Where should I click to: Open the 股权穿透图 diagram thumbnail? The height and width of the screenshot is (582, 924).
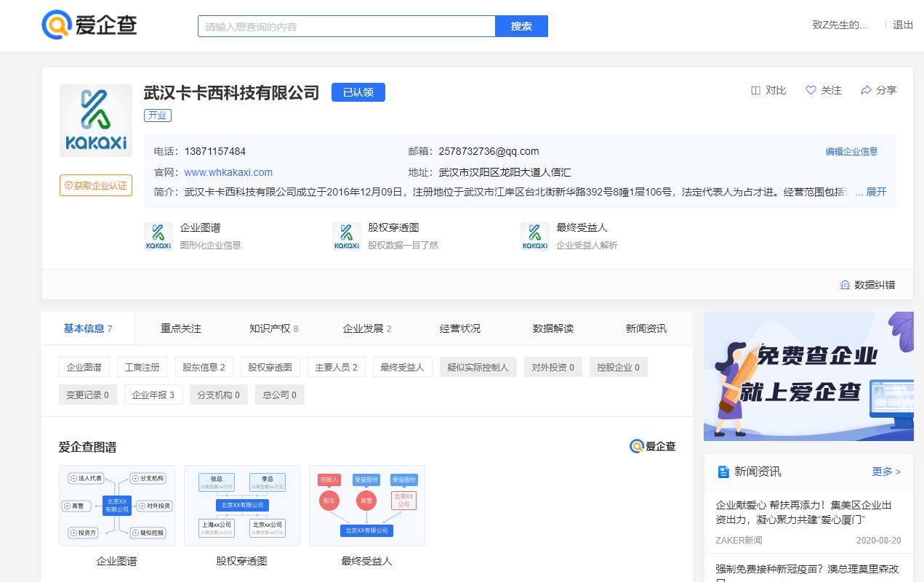[242, 506]
